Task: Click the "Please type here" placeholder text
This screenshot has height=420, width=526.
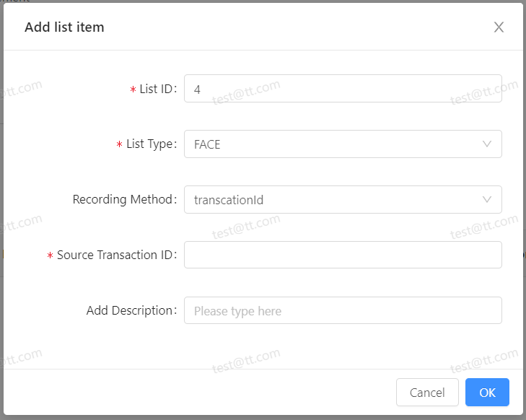Action: (x=237, y=311)
